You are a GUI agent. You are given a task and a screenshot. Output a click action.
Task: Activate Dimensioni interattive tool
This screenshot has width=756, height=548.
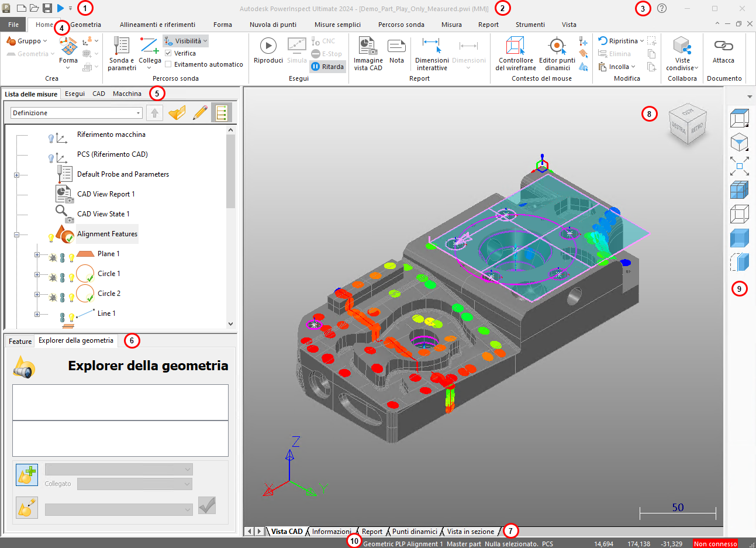coord(431,54)
